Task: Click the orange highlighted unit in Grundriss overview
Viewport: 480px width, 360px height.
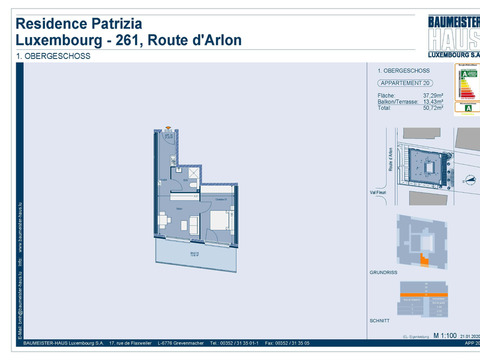Action: 424,261
